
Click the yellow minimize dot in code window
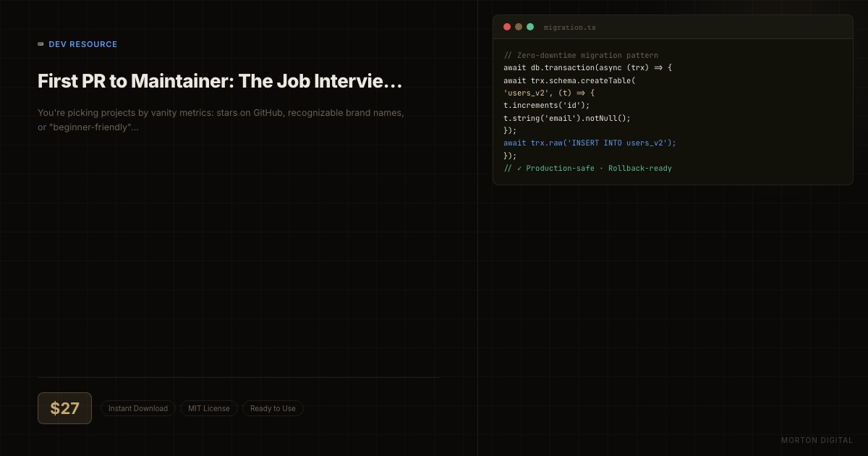[x=519, y=27]
